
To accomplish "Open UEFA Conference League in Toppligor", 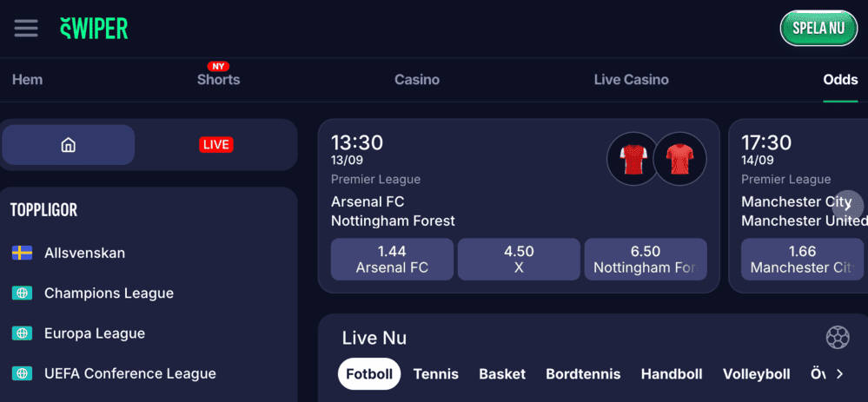I will pyautogui.click(x=129, y=373).
